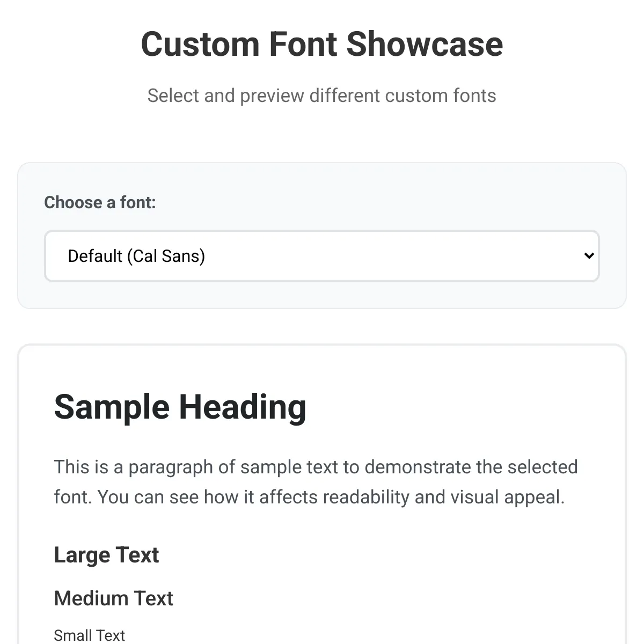Click the Small Text sample
This screenshot has height=644, width=644.
click(x=90, y=635)
